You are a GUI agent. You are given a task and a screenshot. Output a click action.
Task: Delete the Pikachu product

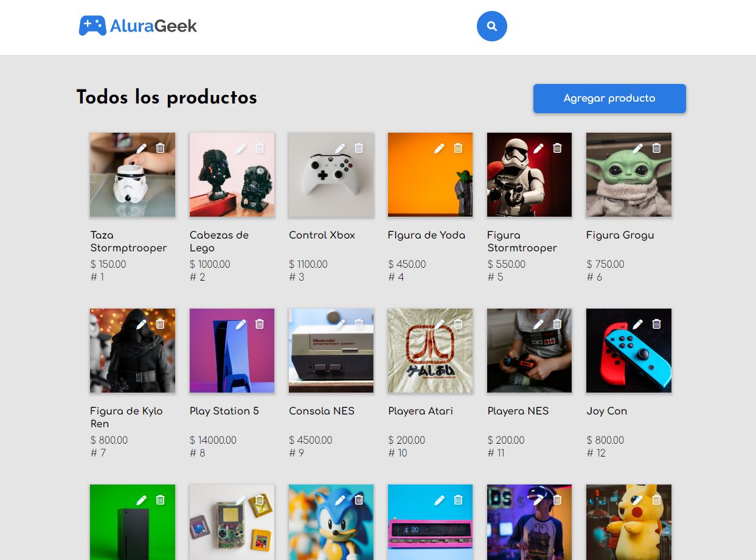pos(656,499)
